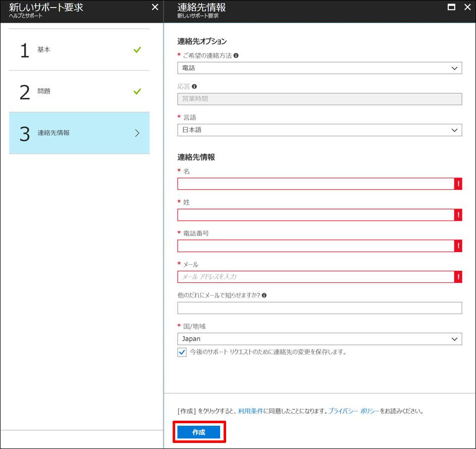
Task: Click the error icon on the メール field
Action: point(458,277)
